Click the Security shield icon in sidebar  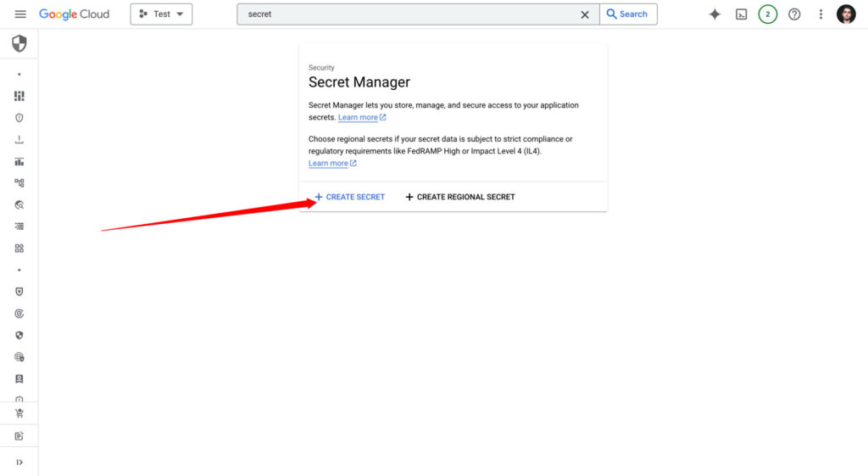19,44
